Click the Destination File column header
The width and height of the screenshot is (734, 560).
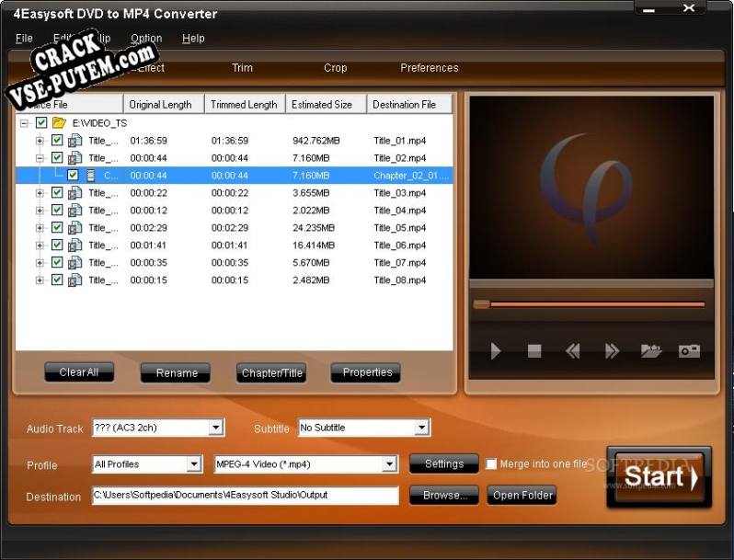(x=410, y=104)
